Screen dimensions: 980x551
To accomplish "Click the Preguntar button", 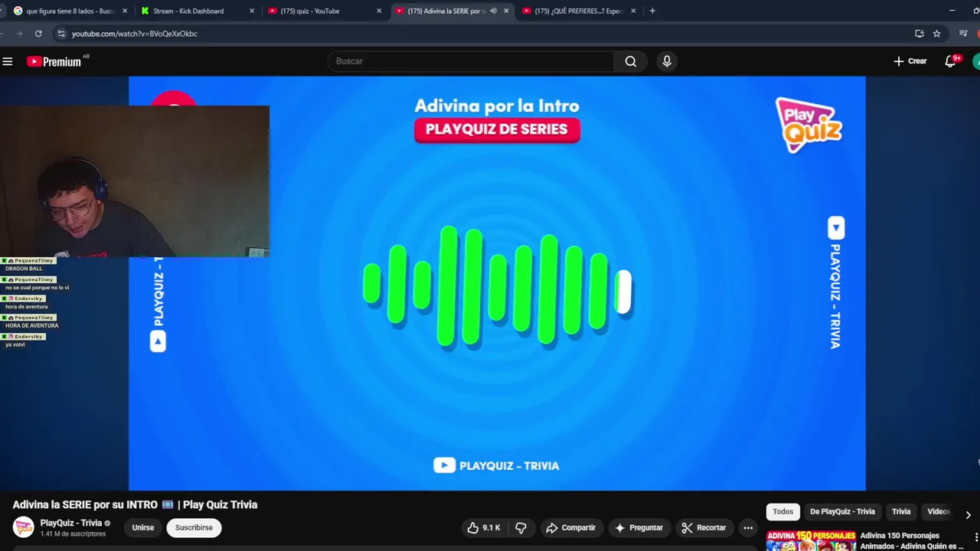I will pyautogui.click(x=639, y=528).
